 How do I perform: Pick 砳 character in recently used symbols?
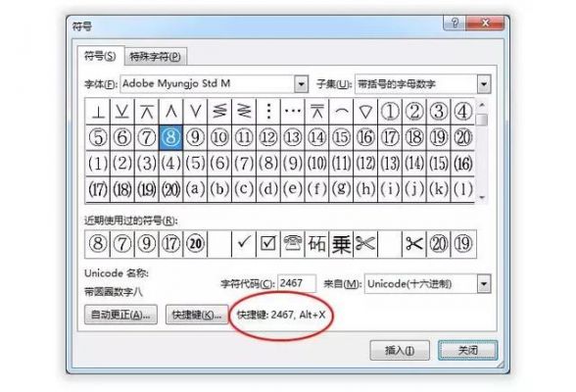coord(316,244)
